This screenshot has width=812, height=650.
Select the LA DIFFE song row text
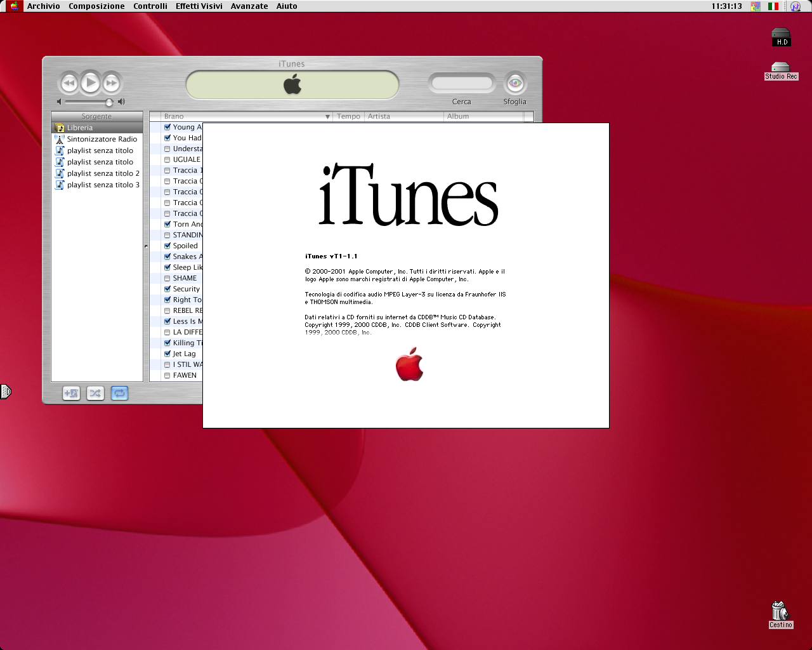[188, 332]
